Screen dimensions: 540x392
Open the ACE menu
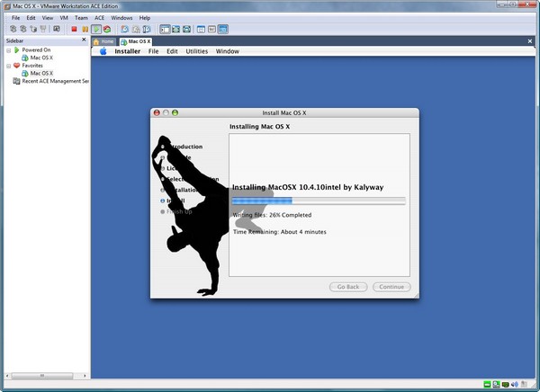click(x=100, y=18)
